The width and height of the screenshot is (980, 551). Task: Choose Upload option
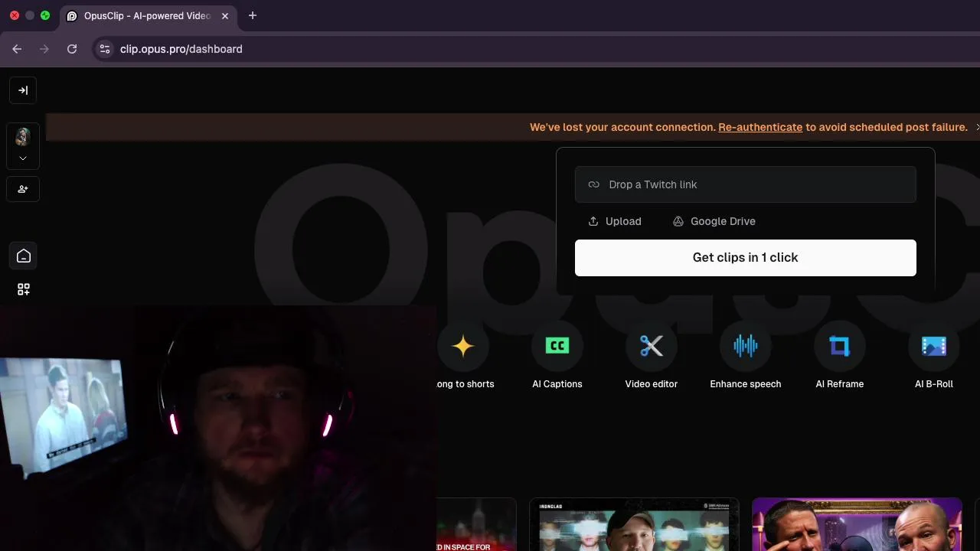coord(615,221)
